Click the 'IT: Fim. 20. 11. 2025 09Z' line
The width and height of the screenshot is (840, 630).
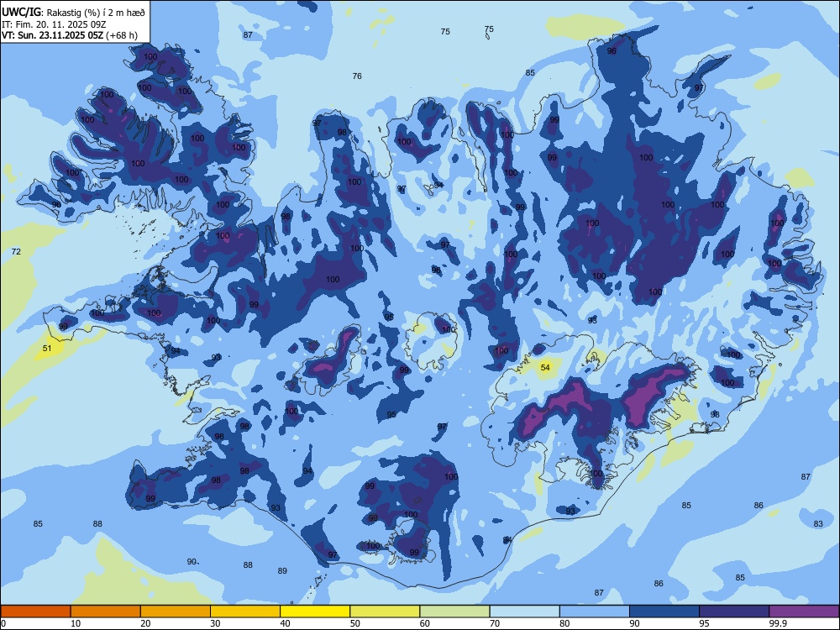pyautogui.click(x=54, y=24)
